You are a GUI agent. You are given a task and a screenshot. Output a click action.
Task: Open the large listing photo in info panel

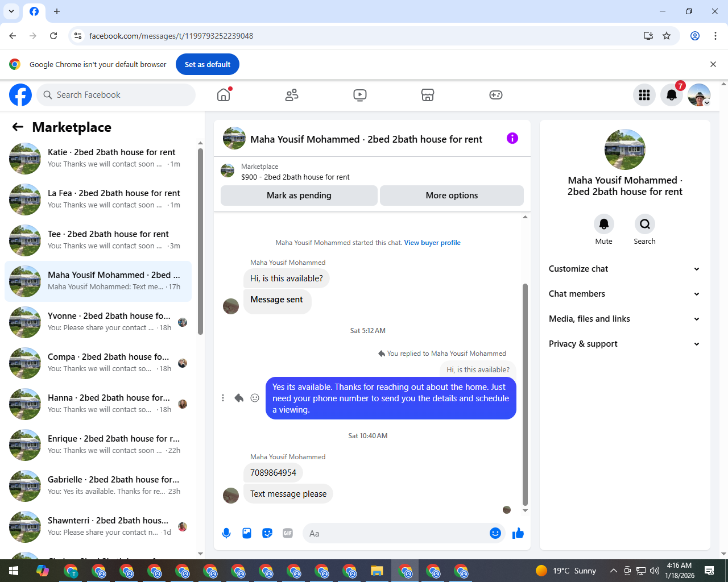click(x=625, y=149)
